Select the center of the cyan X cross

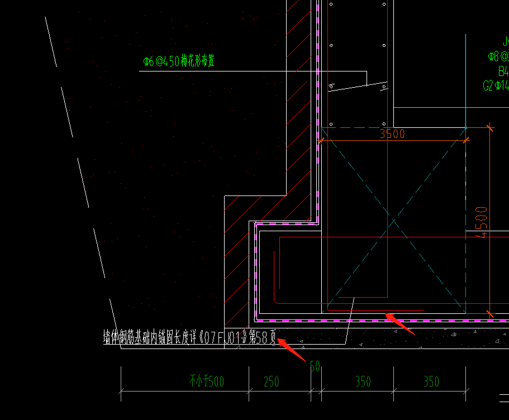coord(394,221)
